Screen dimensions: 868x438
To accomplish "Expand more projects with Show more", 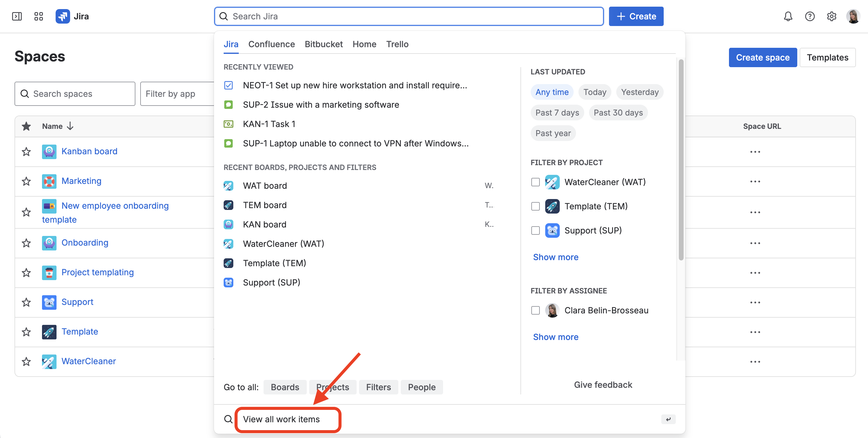I will click(x=555, y=257).
